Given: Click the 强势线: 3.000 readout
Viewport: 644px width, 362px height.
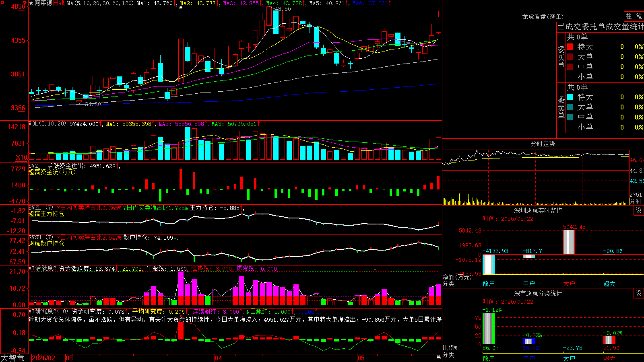Looking at the screenshot, I should (x=212, y=268).
